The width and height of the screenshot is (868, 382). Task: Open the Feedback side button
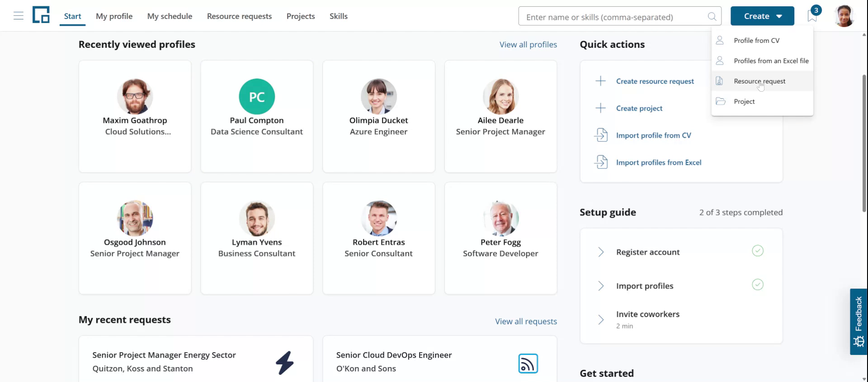859,321
